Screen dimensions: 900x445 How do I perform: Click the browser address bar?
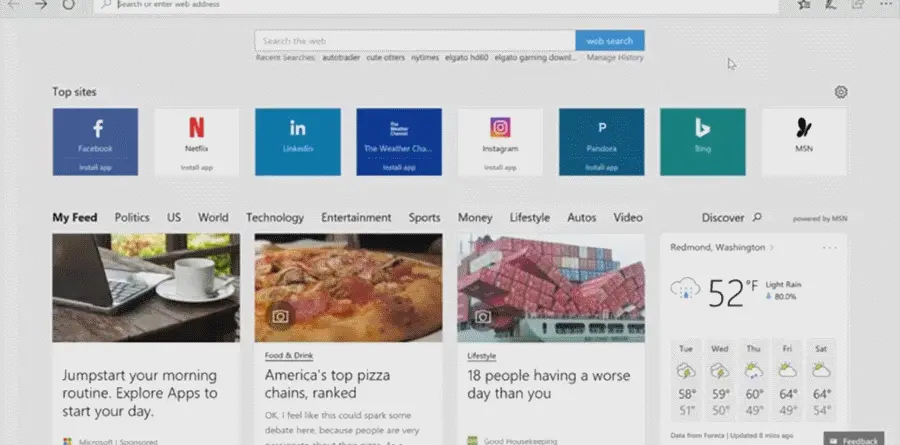436,5
